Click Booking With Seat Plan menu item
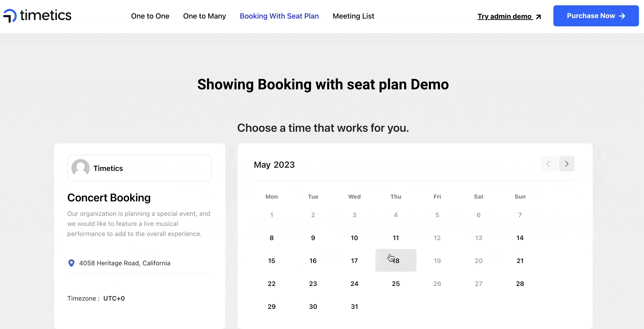 coord(279,16)
